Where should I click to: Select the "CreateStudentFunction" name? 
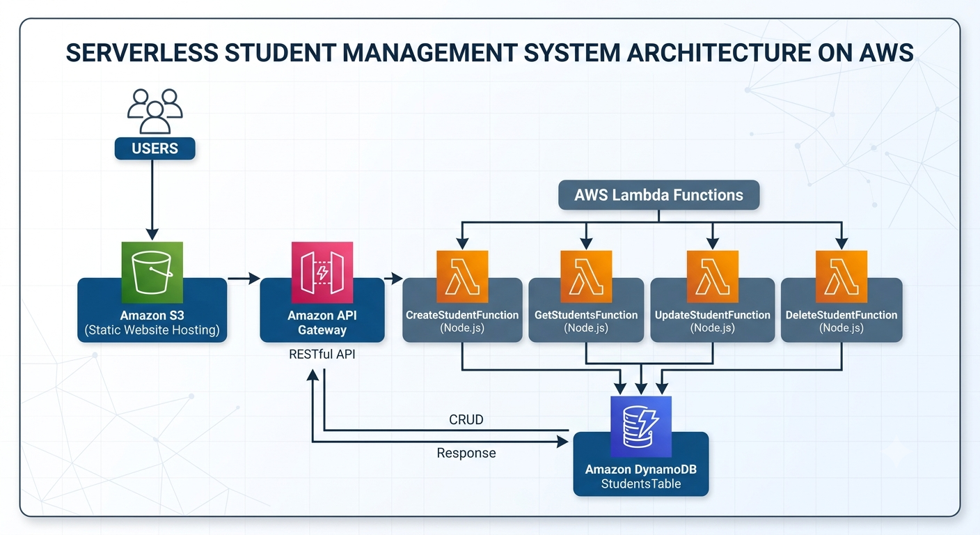point(462,315)
